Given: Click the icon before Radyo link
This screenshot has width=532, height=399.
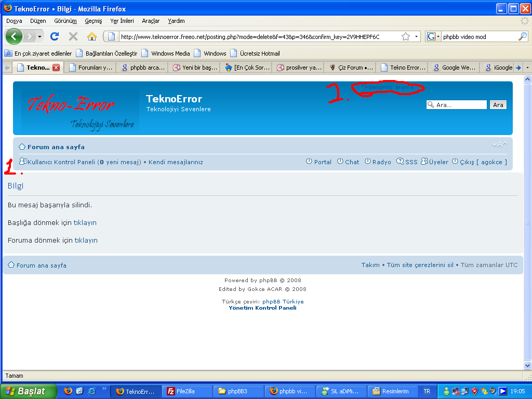Looking at the screenshot, I should pyautogui.click(x=368, y=161).
